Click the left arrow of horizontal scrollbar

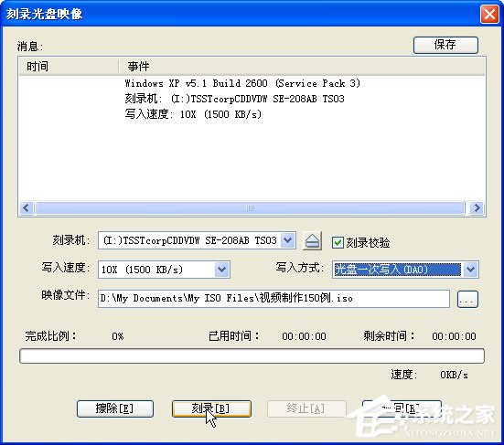click(x=27, y=207)
